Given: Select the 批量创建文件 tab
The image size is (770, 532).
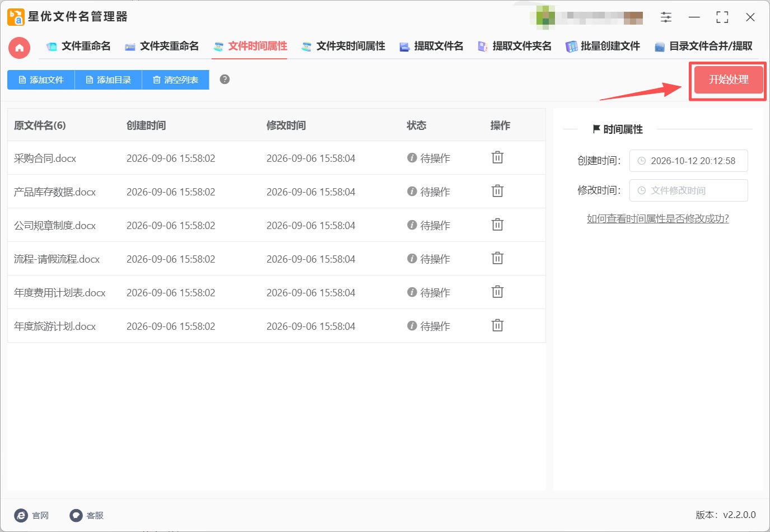Looking at the screenshot, I should coord(603,46).
